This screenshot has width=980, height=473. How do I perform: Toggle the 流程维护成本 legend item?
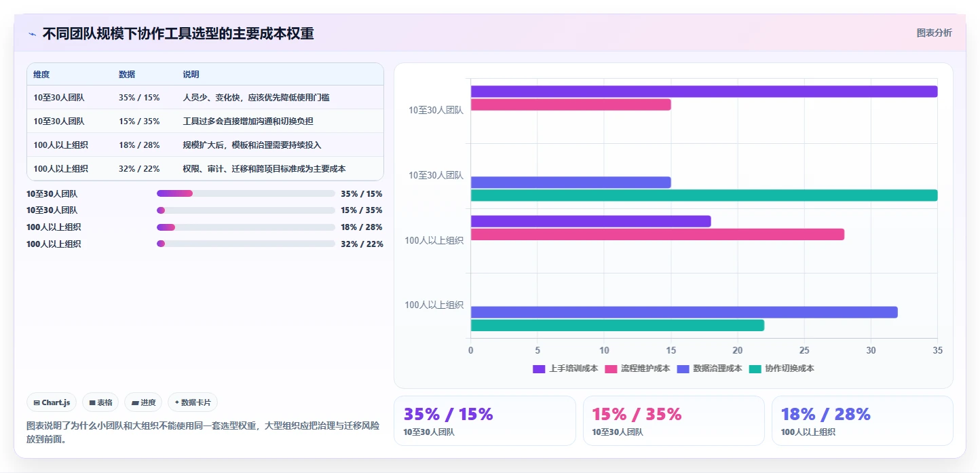point(637,368)
